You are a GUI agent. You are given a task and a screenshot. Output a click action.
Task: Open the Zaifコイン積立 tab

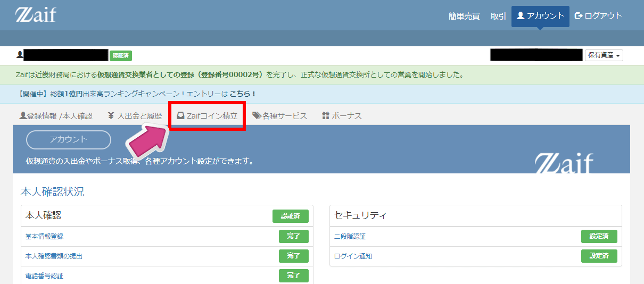207,115
